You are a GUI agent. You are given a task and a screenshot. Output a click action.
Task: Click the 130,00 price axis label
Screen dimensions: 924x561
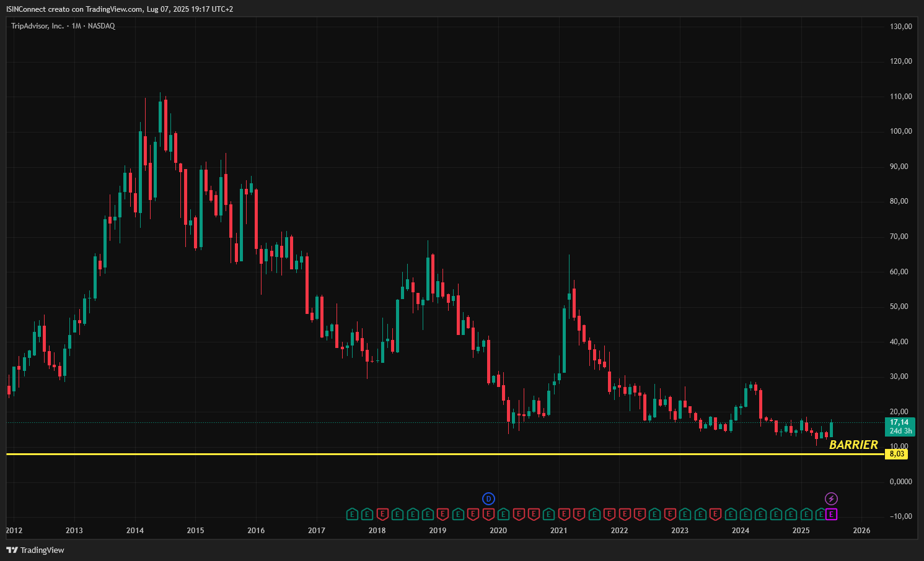900,26
